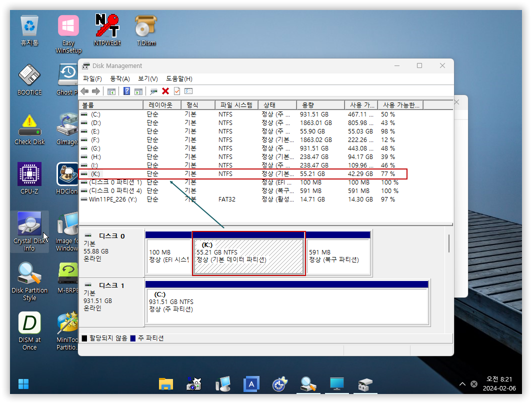This screenshot has width=532, height=404.
Task: Select the (C:) 931.51 GB NTFS partition block
Action: tap(287, 302)
